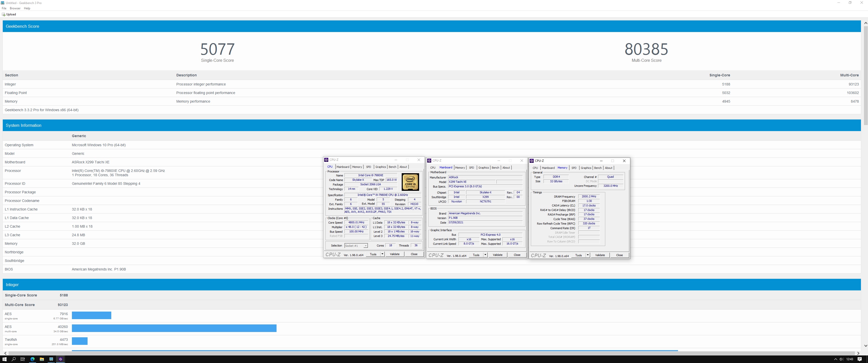
Task: Click Validate in middle CPU-Z window
Action: 498,255
